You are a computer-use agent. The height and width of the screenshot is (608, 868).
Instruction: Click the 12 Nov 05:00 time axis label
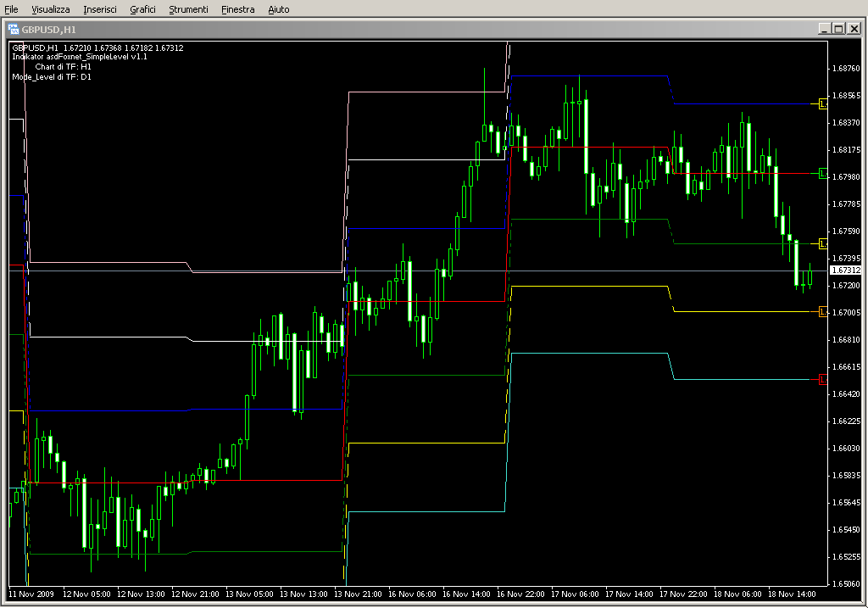pos(86,594)
